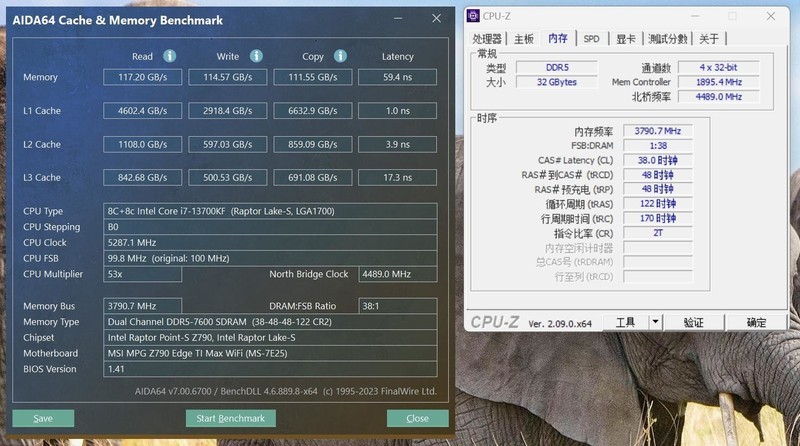Click the Write info icon in AIDA64
This screenshot has height=446, width=800.
(x=256, y=56)
